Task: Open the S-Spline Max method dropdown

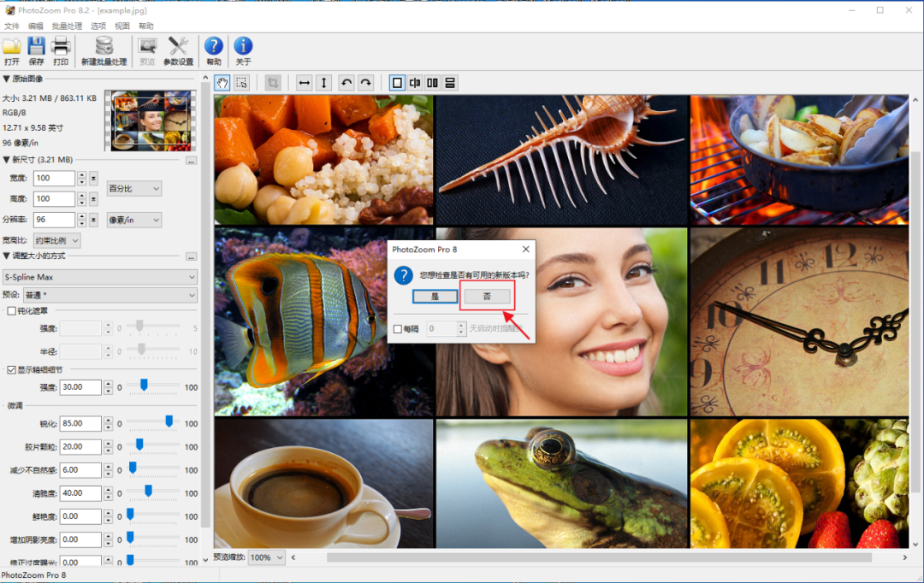Action: (x=99, y=277)
